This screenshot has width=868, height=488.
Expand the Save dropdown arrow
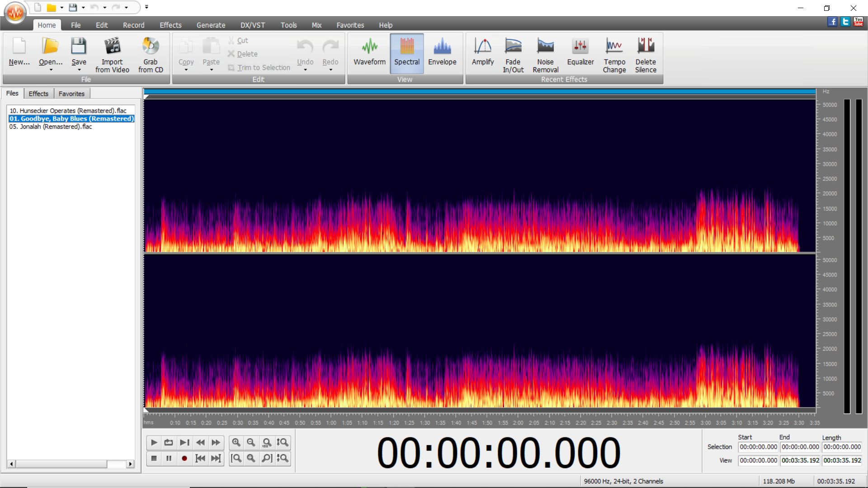pos(79,70)
